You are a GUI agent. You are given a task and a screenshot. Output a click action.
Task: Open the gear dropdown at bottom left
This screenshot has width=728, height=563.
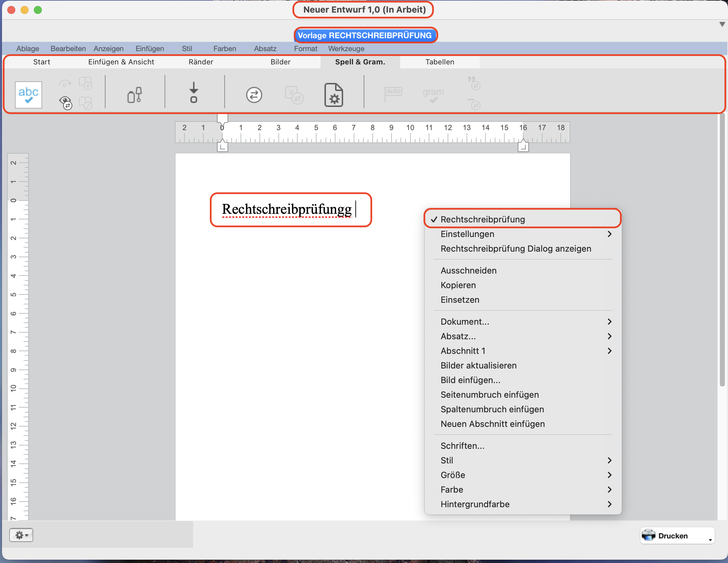tap(21, 535)
